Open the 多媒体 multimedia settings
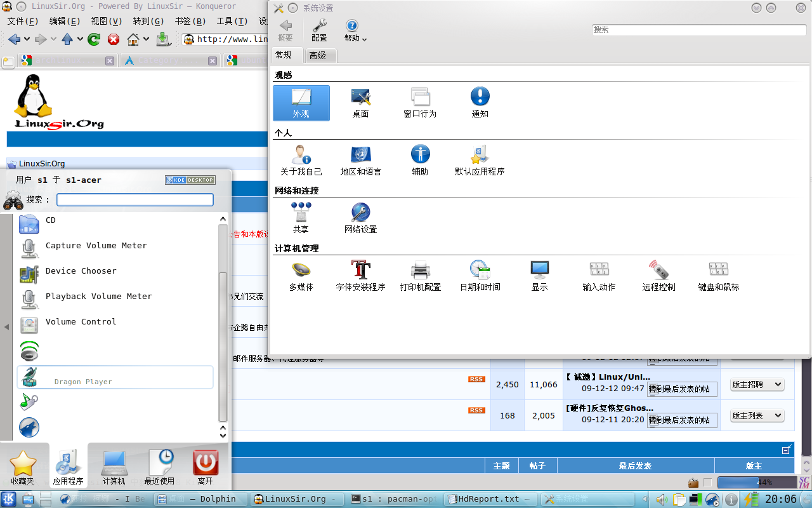 301,276
